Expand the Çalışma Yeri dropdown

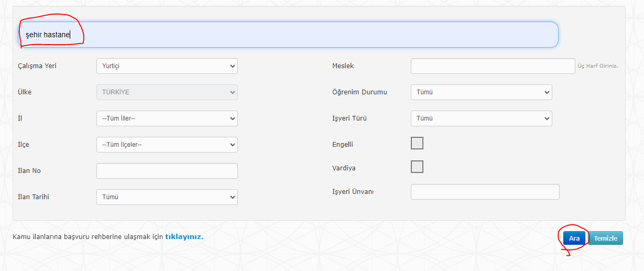click(167, 66)
